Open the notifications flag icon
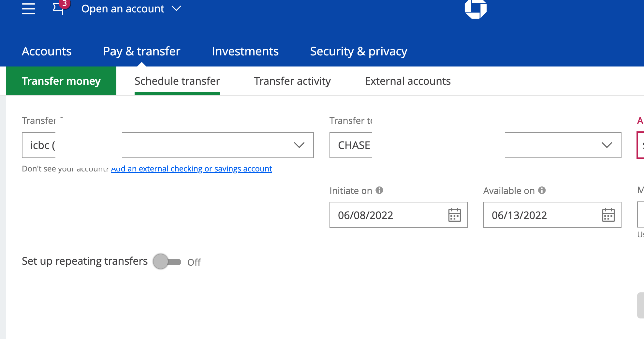The width and height of the screenshot is (644, 339). click(x=59, y=8)
